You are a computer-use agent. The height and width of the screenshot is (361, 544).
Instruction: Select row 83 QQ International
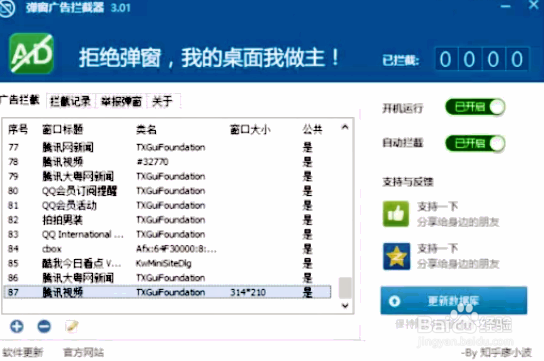click(167, 235)
